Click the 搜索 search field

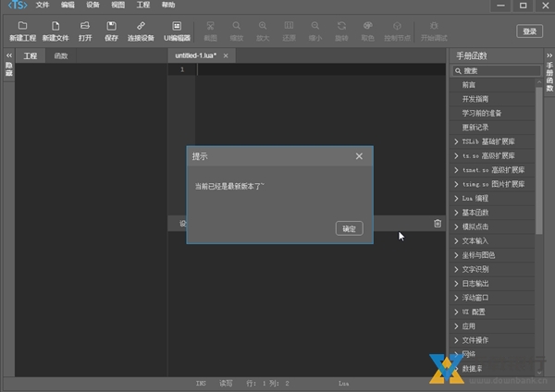point(499,70)
